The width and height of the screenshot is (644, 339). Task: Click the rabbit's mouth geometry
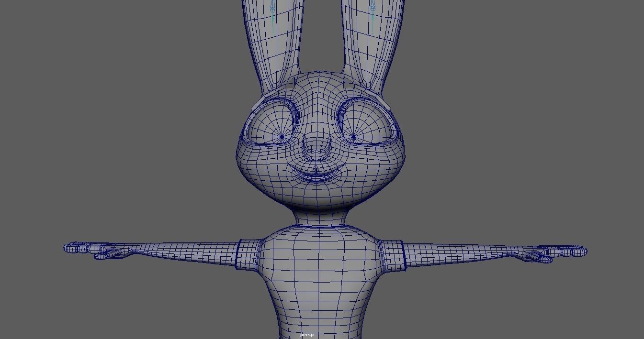317,174
